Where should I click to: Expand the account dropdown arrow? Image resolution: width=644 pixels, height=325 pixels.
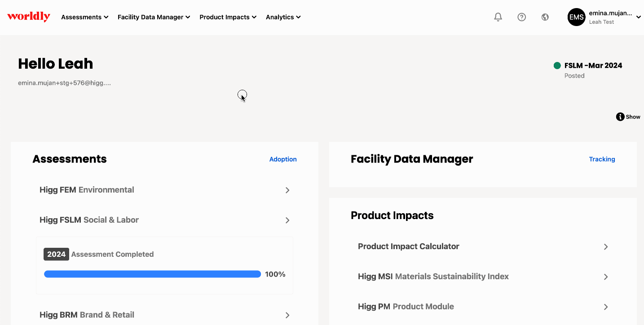[639, 17]
